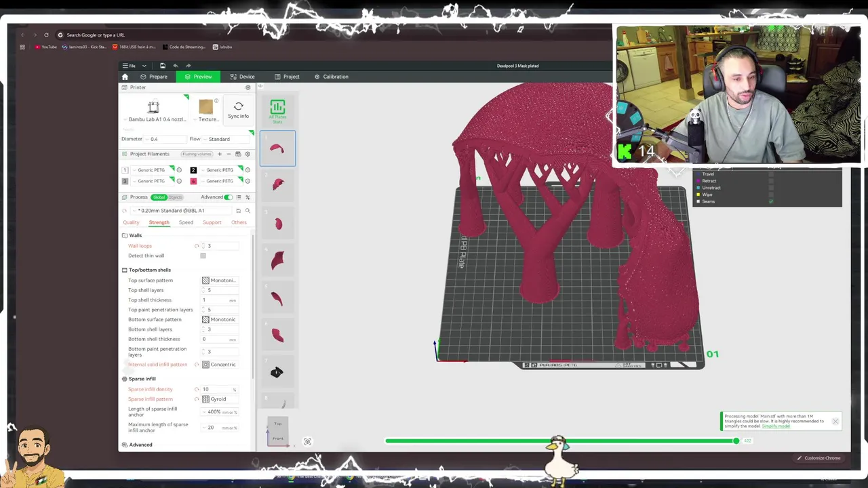Open the YouTube bookmark
Image resolution: width=868 pixels, height=488 pixels.
[x=46, y=47]
